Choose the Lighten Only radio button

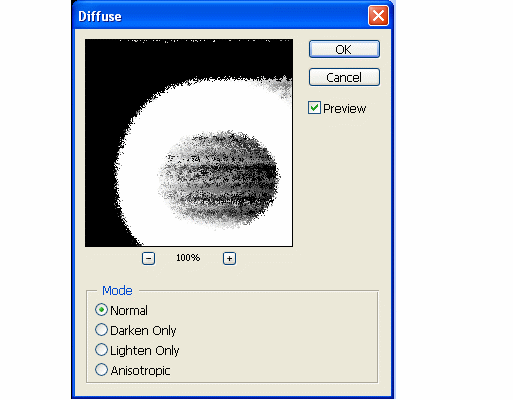coord(101,350)
